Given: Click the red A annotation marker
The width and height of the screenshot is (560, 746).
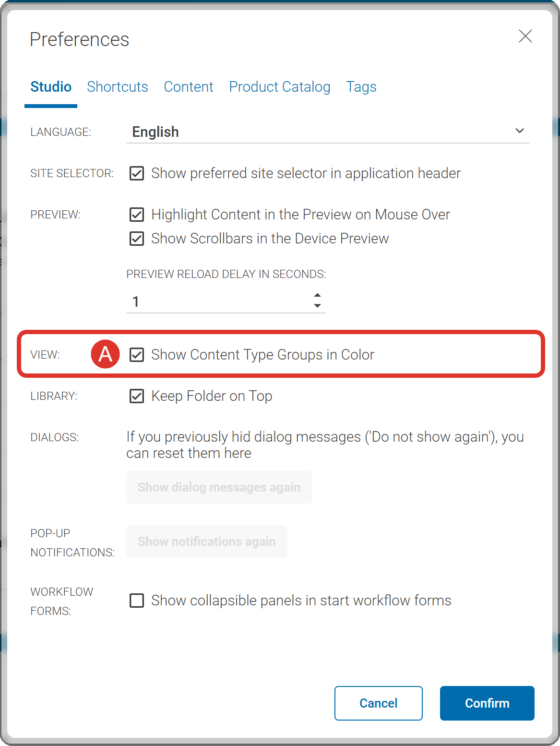Looking at the screenshot, I should point(105,354).
